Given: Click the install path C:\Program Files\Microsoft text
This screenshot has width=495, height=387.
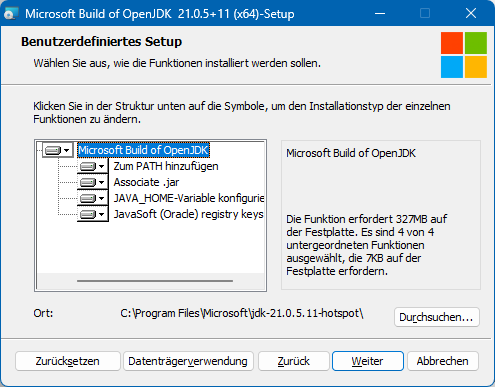Looking at the screenshot, I should click(242, 313).
